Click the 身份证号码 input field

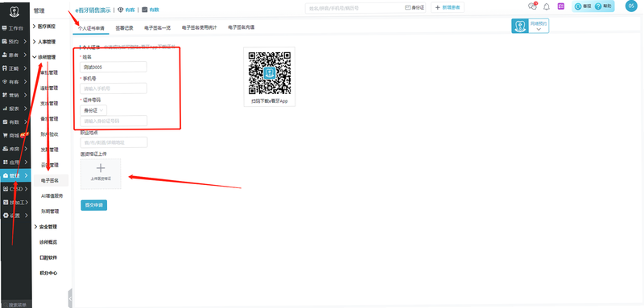114,121
